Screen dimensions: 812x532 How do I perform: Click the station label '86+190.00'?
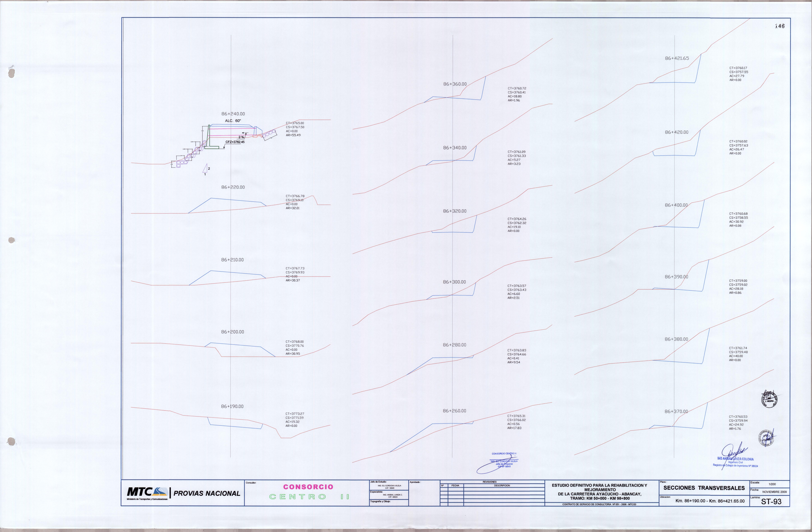[232, 406]
